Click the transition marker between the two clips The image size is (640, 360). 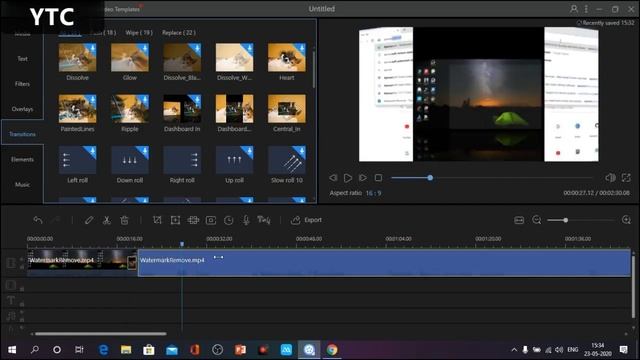click(132, 262)
